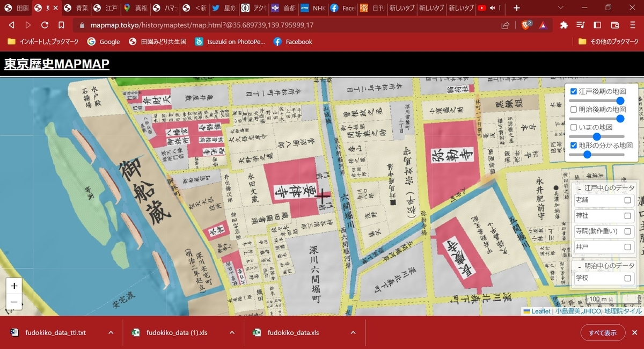644x349 pixels.
Task: Reload the page with the refresh icon
Action: [45, 25]
